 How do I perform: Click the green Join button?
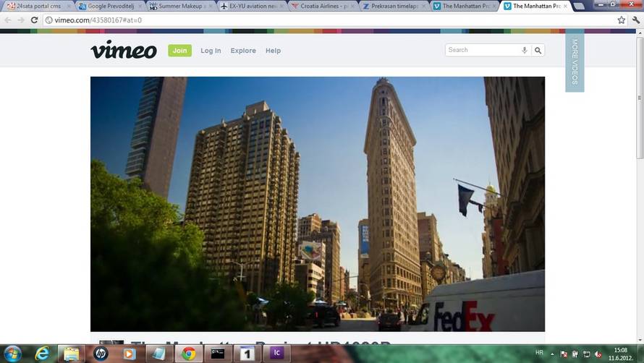[x=179, y=51]
